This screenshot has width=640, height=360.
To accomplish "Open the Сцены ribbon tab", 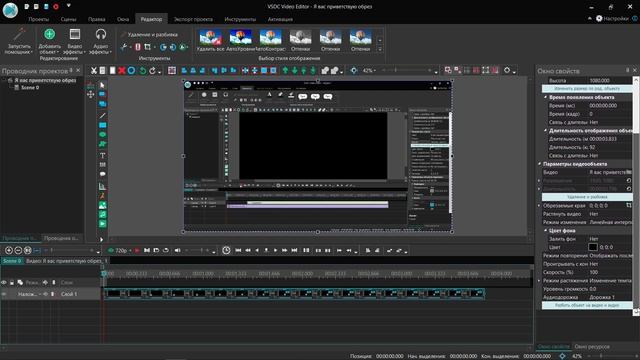I will [68, 19].
